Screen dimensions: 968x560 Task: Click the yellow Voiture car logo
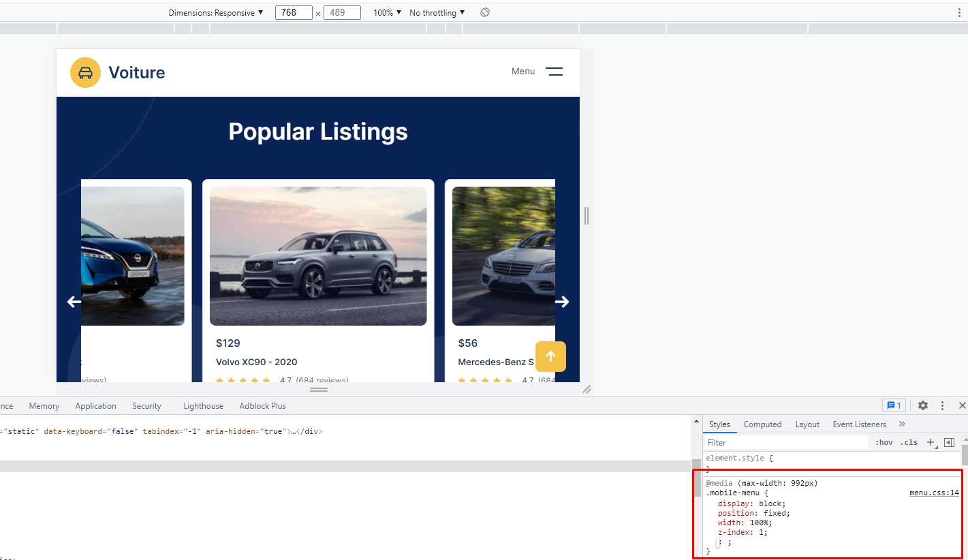click(x=86, y=73)
